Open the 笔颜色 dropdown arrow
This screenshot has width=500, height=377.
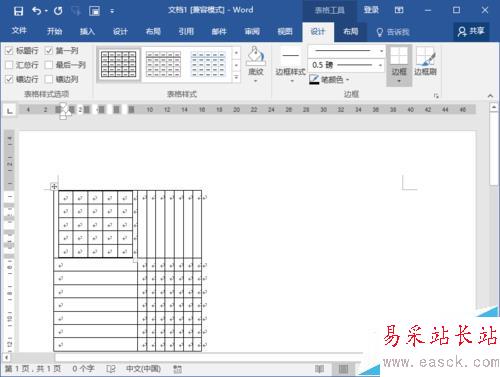(x=347, y=80)
